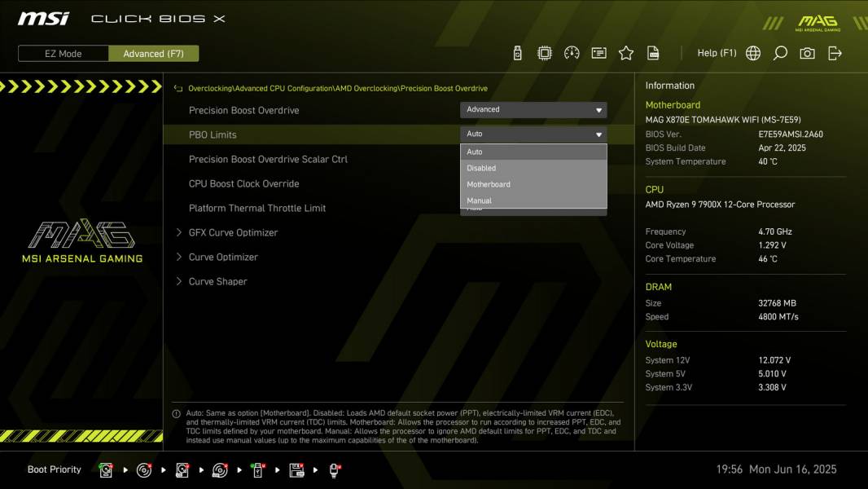Select the Precision Boost Overdrive label
This screenshot has height=489, width=868.
pos(243,110)
